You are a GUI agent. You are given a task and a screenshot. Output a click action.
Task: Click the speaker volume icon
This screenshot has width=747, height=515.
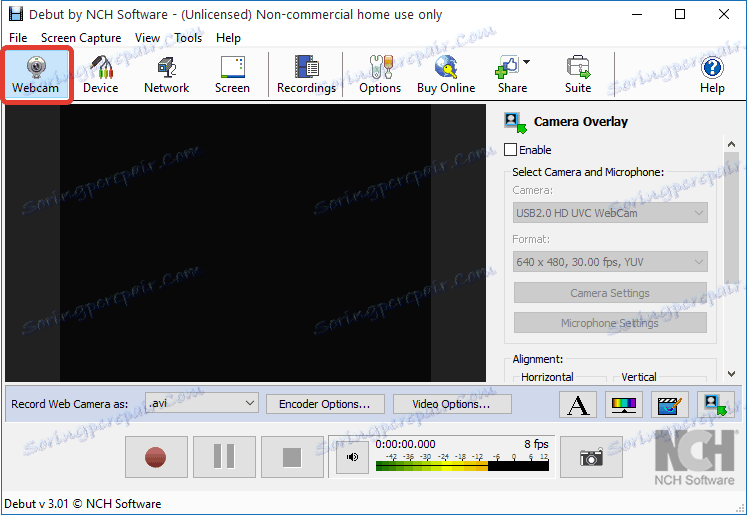point(352,457)
